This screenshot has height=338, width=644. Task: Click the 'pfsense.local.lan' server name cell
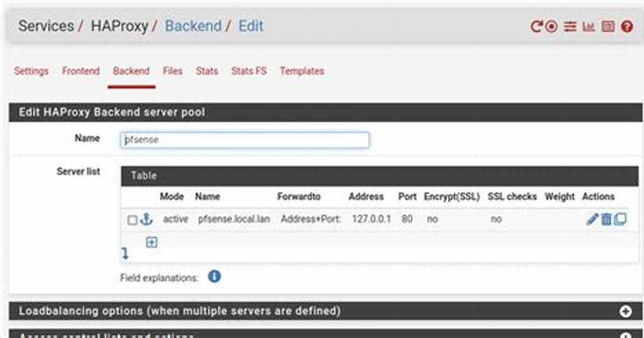pyautogui.click(x=234, y=219)
